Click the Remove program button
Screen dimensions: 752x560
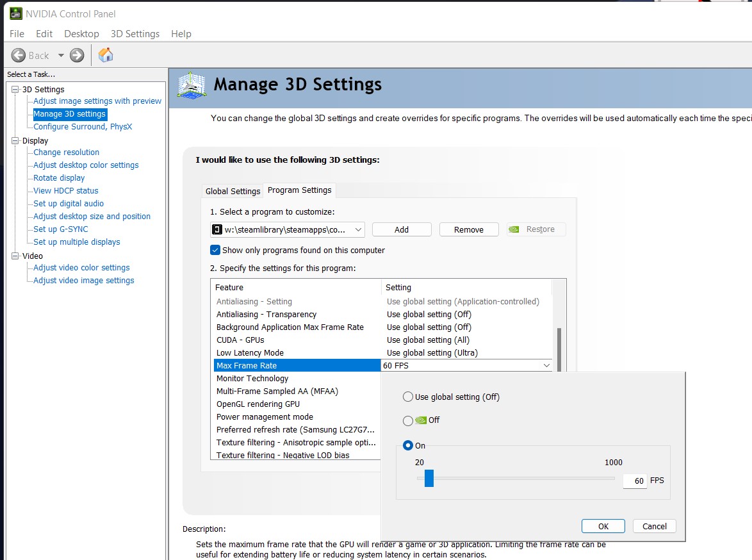pyautogui.click(x=469, y=229)
